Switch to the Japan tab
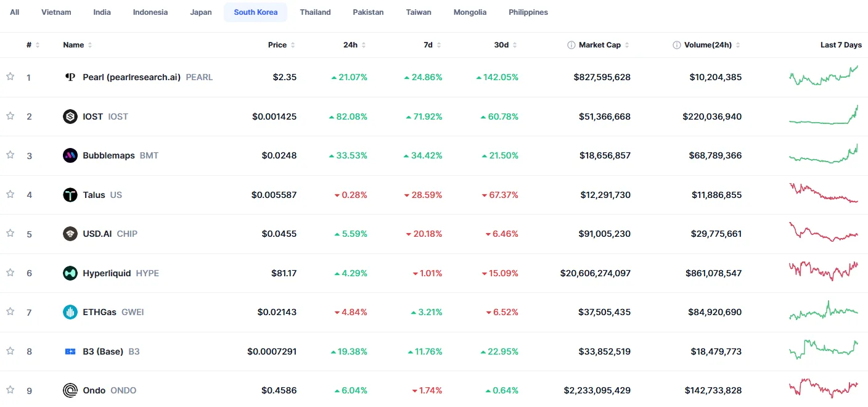Image resolution: width=868 pixels, height=407 pixels. click(201, 12)
